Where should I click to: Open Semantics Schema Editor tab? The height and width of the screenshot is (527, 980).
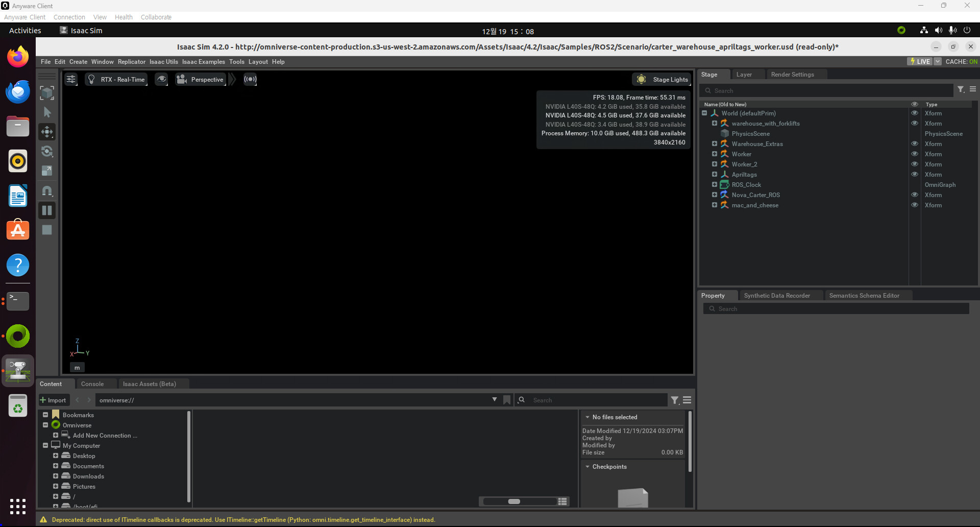coord(864,296)
